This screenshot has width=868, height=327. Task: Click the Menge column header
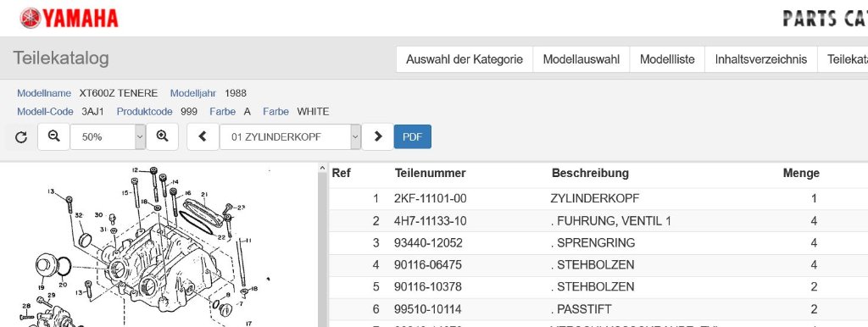(x=801, y=173)
